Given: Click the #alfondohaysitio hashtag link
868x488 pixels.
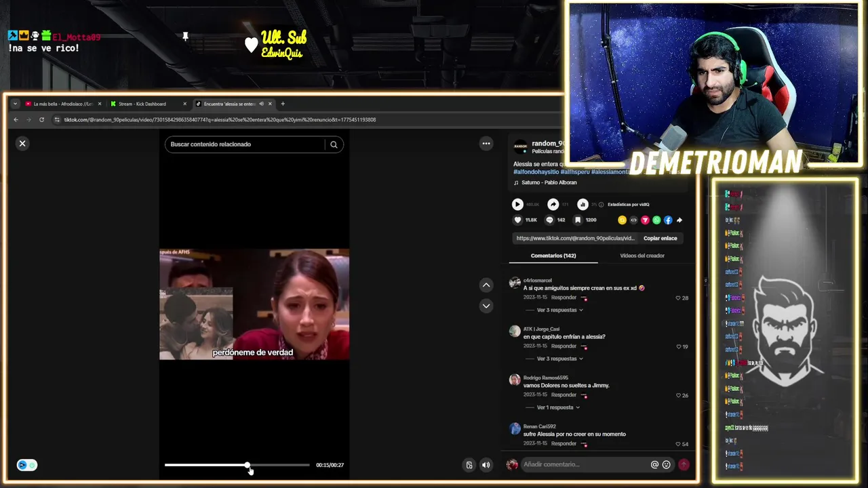Looking at the screenshot, I should (536, 172).
